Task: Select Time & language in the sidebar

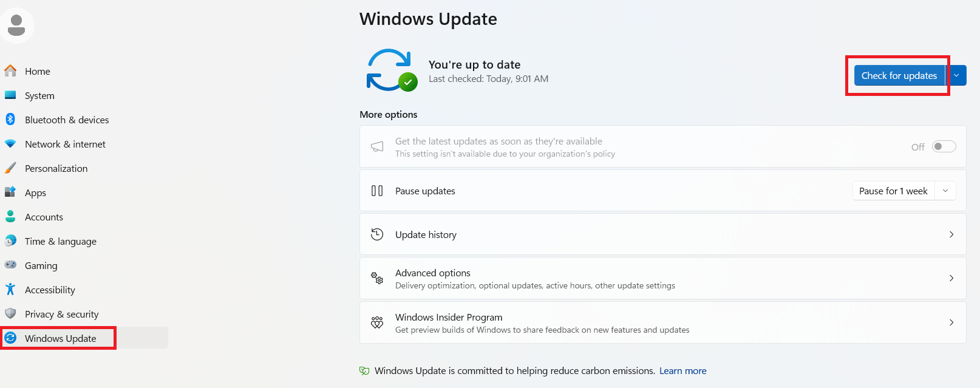Action: pos(61,241)
